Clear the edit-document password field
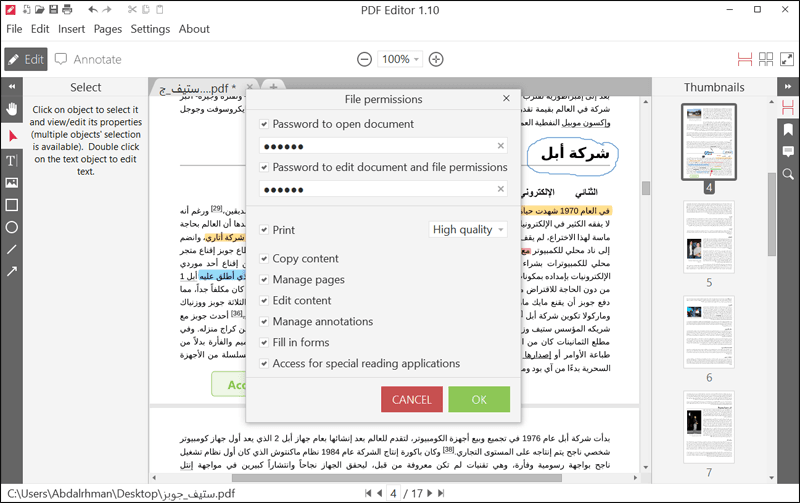Image resolution: width=800 pixels, height=503 pixels. coord(501,189)
